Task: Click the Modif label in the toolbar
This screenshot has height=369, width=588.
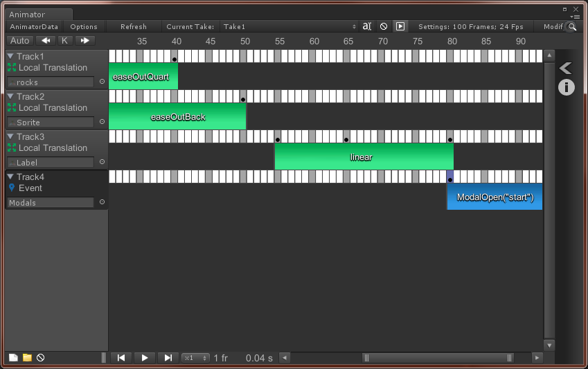Action: (x=553, y=26)
